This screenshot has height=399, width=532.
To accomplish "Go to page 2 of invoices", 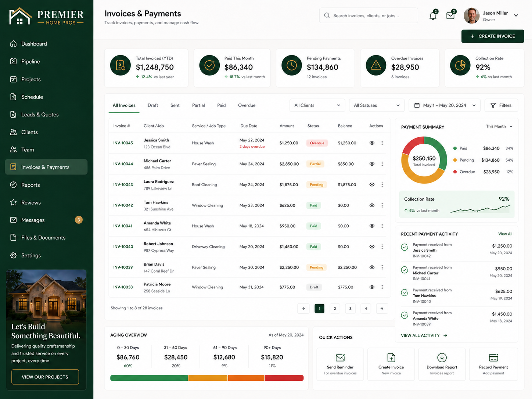I will click(335, 309).
